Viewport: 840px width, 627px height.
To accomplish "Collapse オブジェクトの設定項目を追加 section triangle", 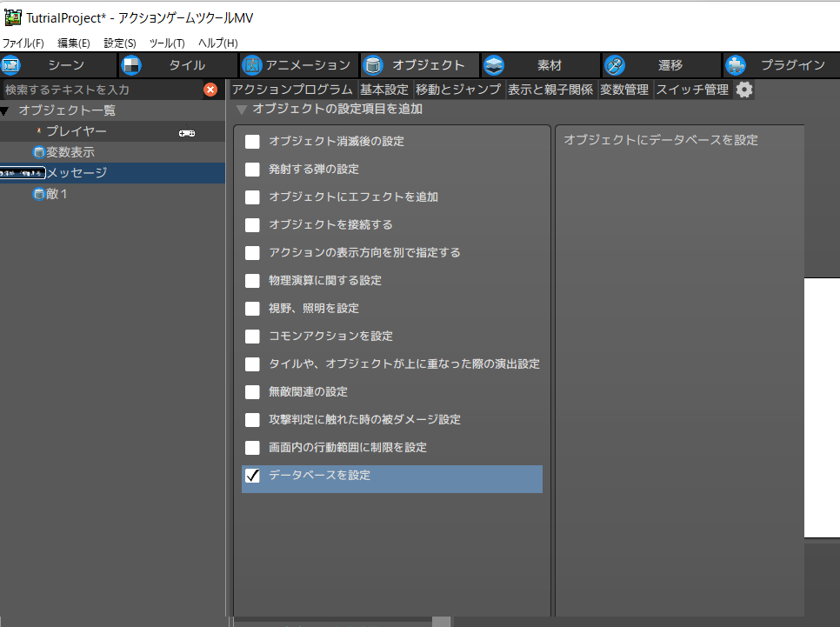I will tap(242, 110).
